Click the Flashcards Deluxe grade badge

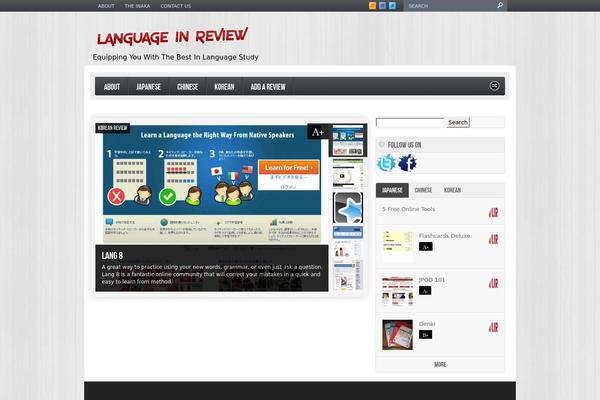(x=426, y=247)
